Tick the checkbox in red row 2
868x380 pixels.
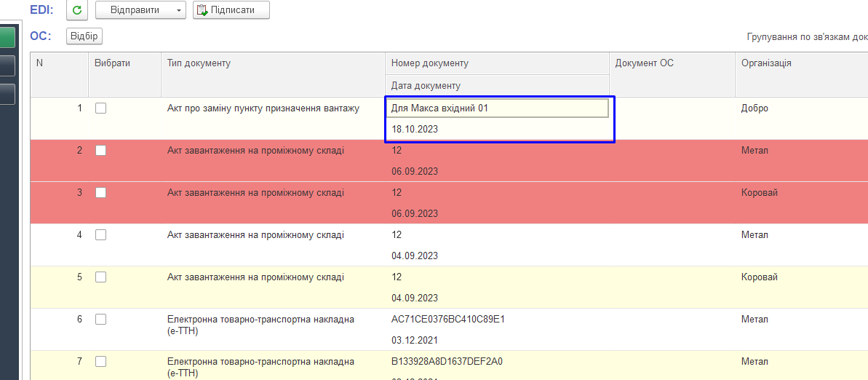click(x=100, y=151)
